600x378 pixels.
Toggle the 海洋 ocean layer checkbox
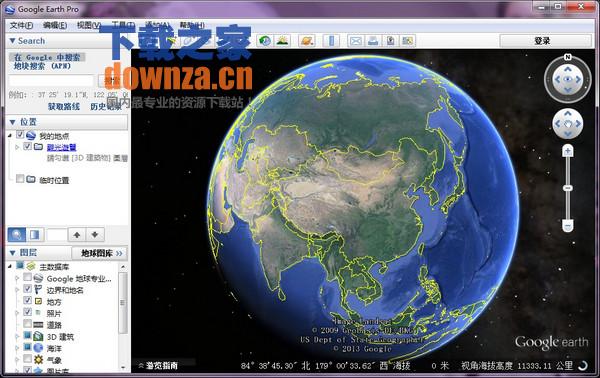28,347
